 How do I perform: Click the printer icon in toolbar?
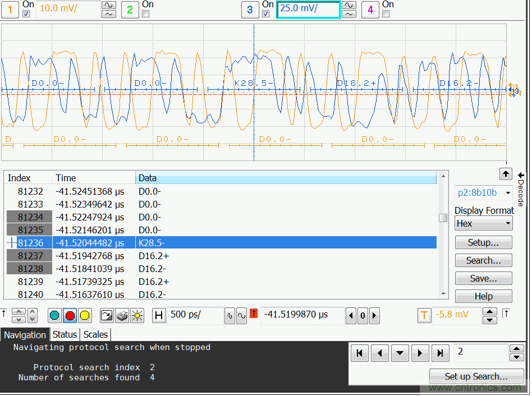122,316
